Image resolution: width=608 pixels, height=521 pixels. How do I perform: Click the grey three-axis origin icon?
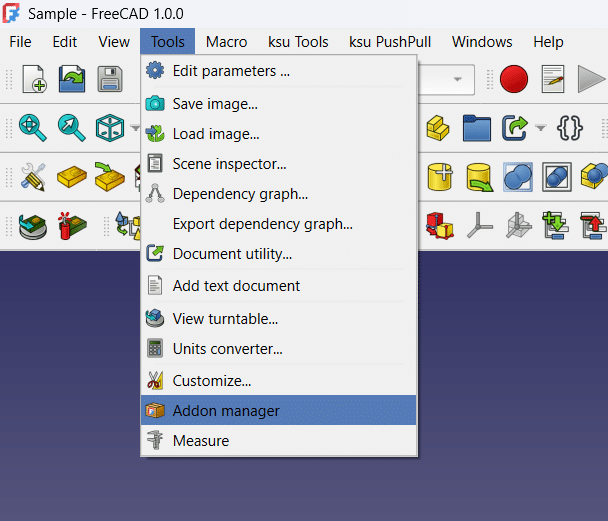pyautogui.click(x=479, y=226)
